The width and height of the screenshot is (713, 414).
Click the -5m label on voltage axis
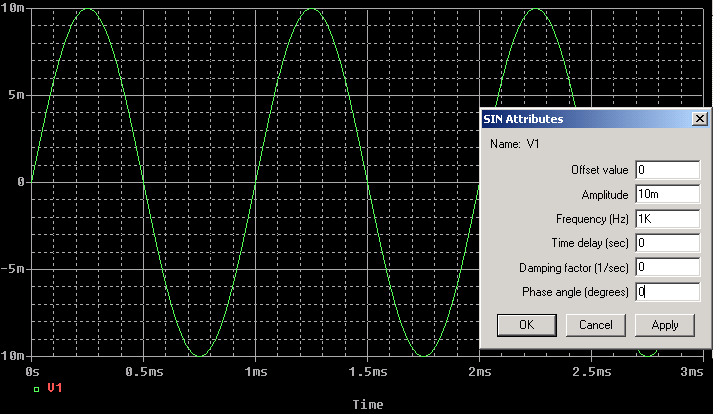click(x=13, y=269)
